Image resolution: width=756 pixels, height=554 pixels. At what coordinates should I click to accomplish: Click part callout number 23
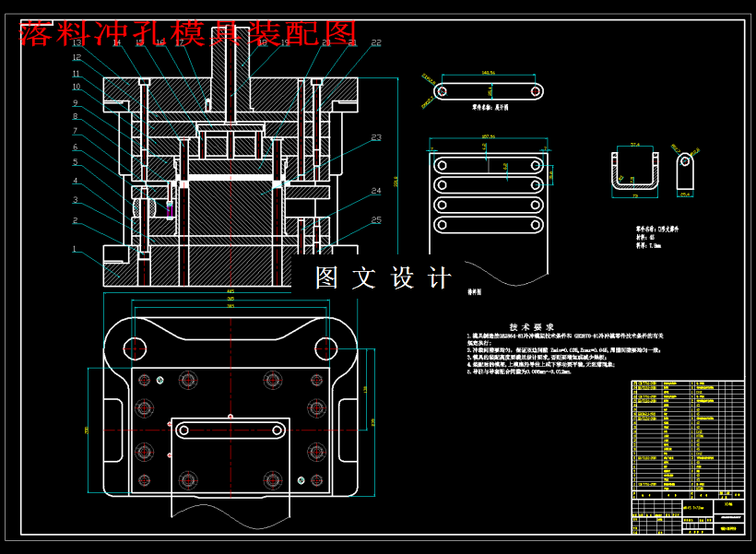tap(376, 137)
